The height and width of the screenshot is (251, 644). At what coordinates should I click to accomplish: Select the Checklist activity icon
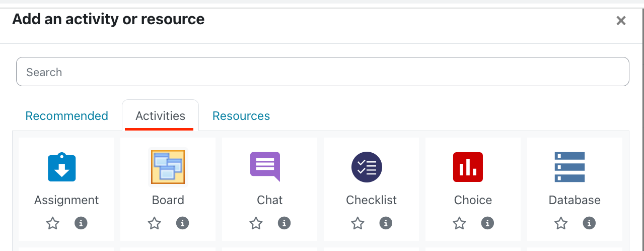coord(367,167)
